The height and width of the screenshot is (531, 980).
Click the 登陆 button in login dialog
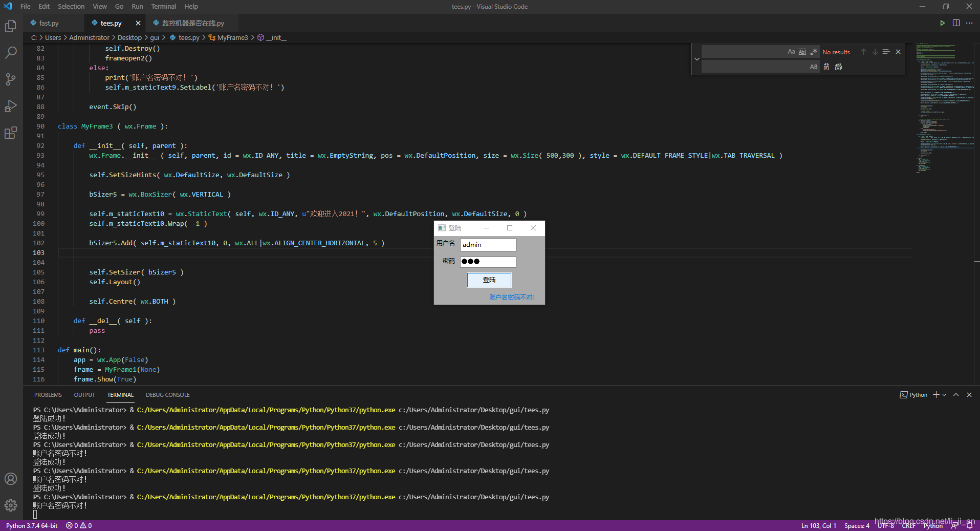[489, 280]
